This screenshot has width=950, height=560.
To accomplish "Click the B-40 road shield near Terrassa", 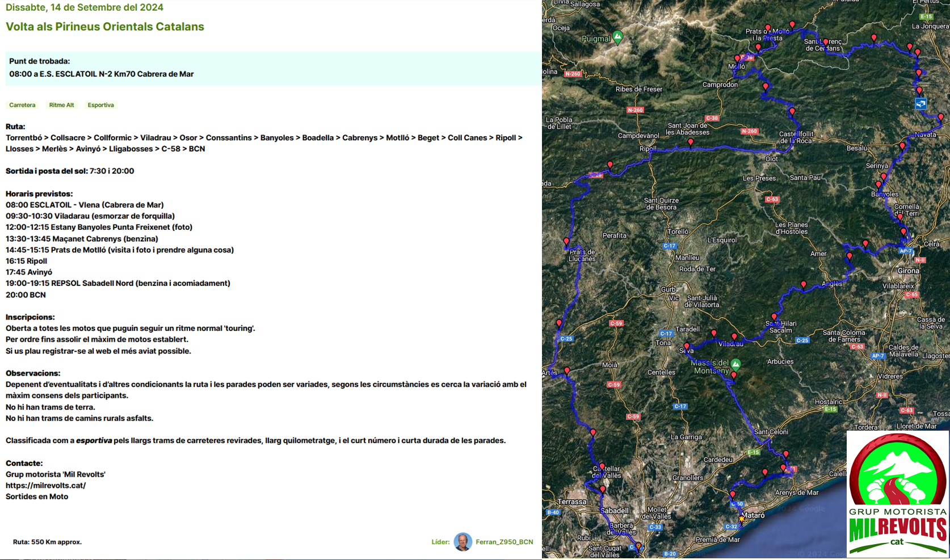I will 553,512.
